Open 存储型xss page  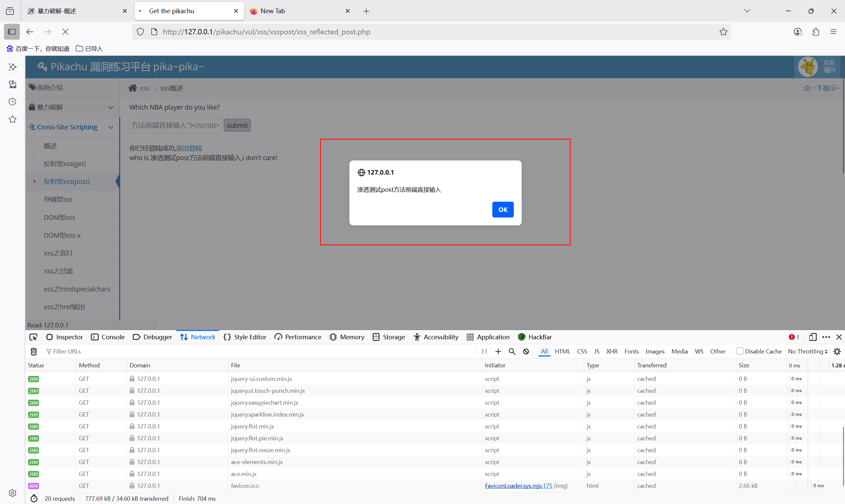pos(58,199)
